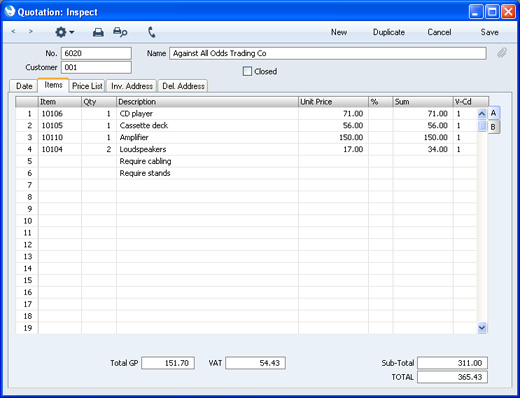The height and width of the screenshot is (398, 520).
Task: Click the printer icon
Action: pyautogui.click(x=98, y=32)
